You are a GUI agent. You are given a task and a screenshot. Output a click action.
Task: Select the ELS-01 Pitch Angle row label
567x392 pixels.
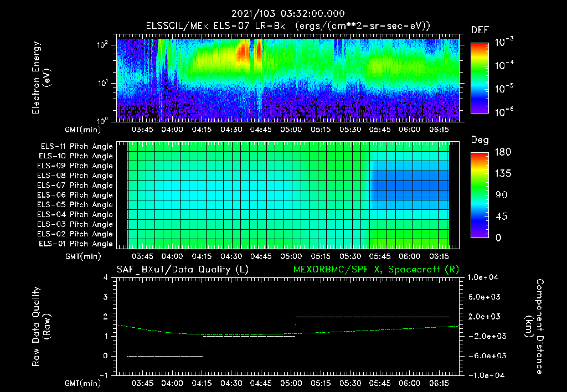pos(76,244)
